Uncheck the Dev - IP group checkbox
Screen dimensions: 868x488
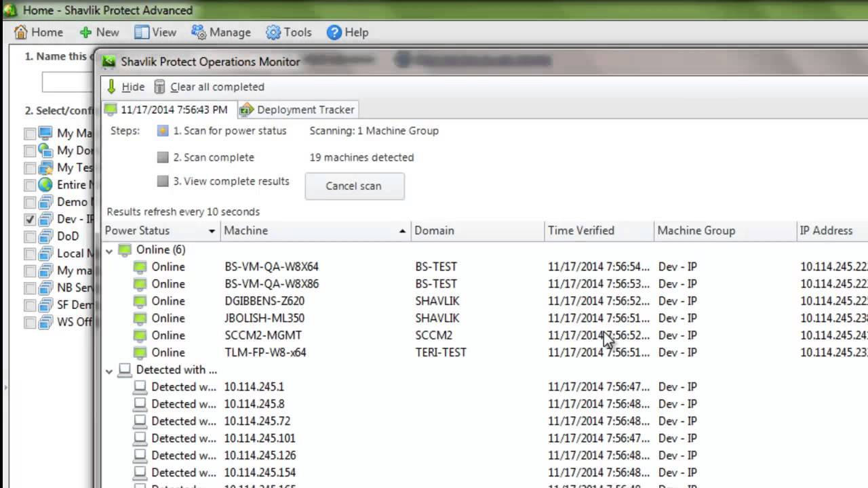click(29, 220)
